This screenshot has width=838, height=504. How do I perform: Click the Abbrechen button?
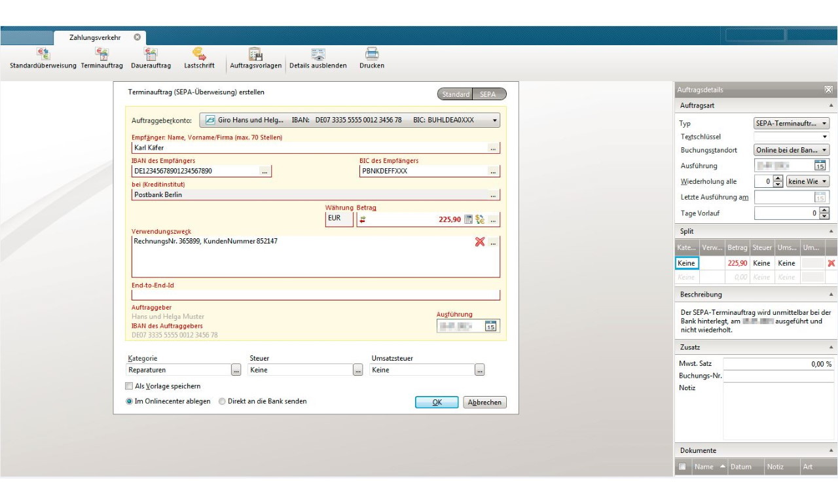(x=484, y=403)
